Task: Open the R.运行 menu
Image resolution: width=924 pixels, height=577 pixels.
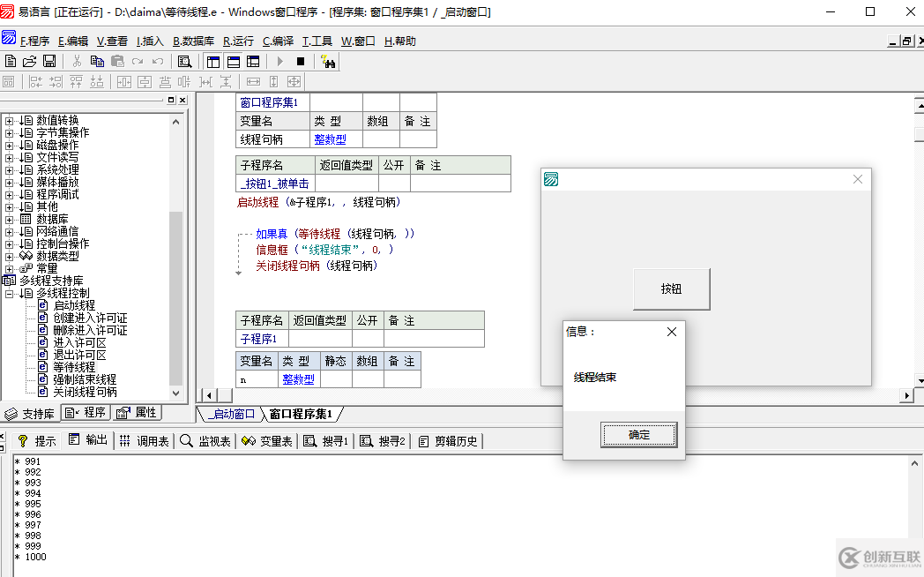Action: tap(238, 41)
